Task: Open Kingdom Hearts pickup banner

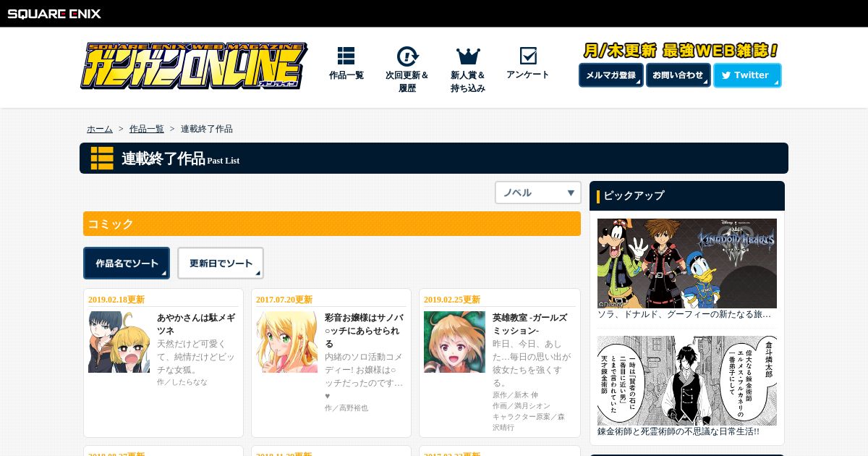Action: point(687,263)
